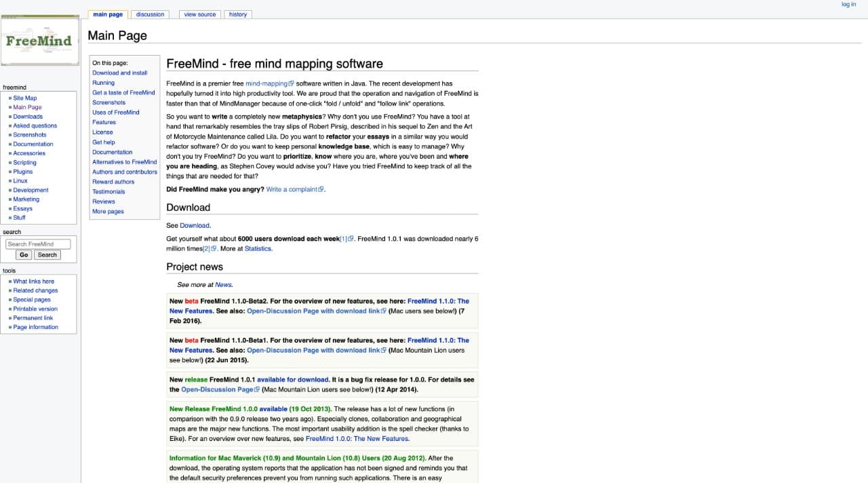Click the Statistics link

258,249
